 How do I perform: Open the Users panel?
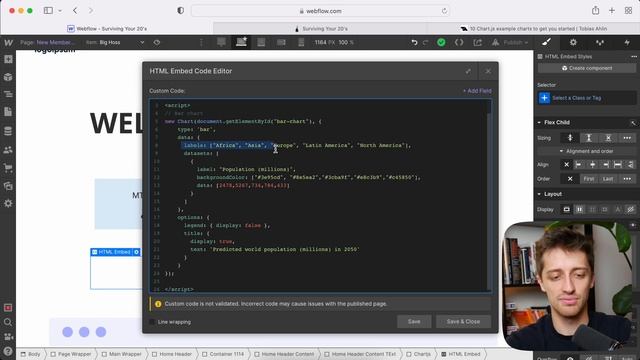click(x=8, y=150)
